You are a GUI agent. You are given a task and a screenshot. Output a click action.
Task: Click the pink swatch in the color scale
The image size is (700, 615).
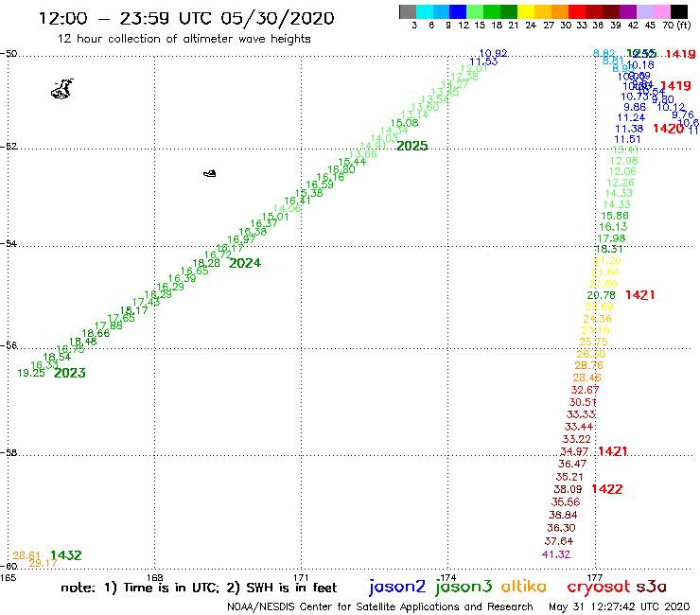point(662,11)
